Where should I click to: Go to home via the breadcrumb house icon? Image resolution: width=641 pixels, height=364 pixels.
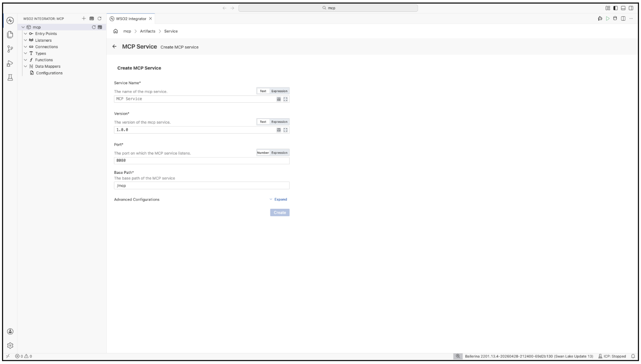tap(116, 31)
